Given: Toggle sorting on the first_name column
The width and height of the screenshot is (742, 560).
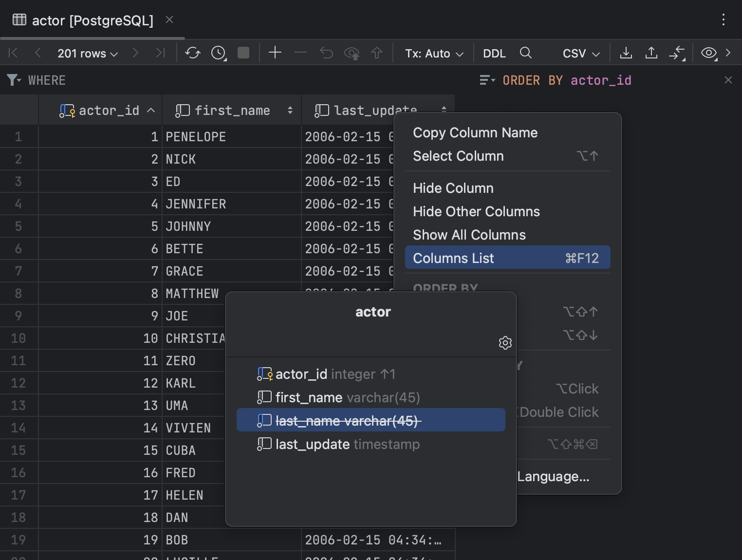Looking at the screenshot, I should pos(289,110).
